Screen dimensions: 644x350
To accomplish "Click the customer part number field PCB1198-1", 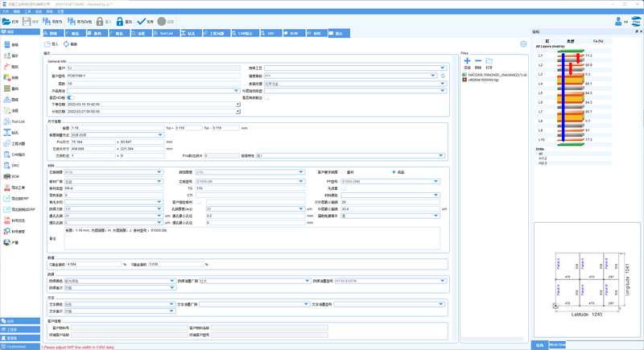I will click(x=154, y=76).
